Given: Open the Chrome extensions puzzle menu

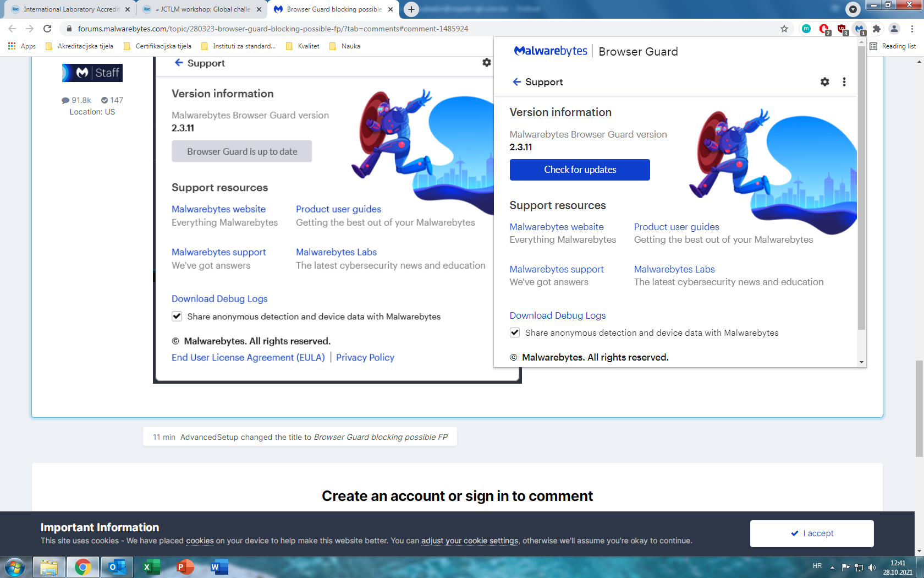Looking at the screenshot, I should (877, 29).
